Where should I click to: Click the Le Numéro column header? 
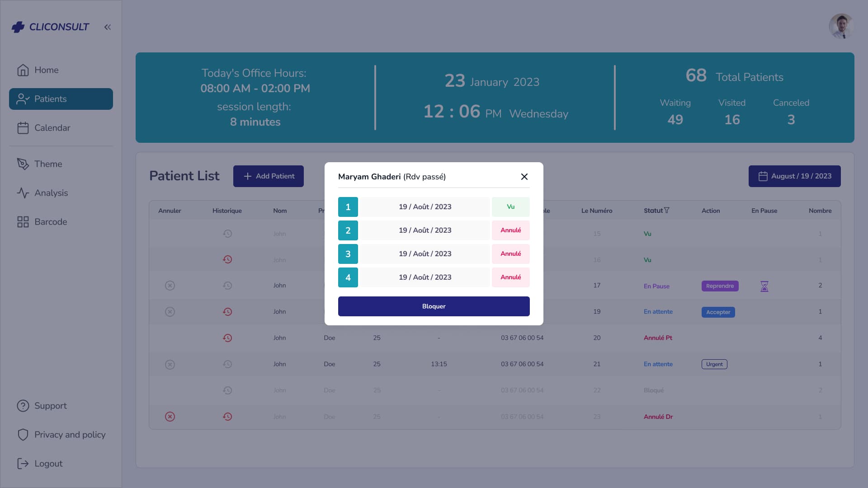tap(597, 211)
